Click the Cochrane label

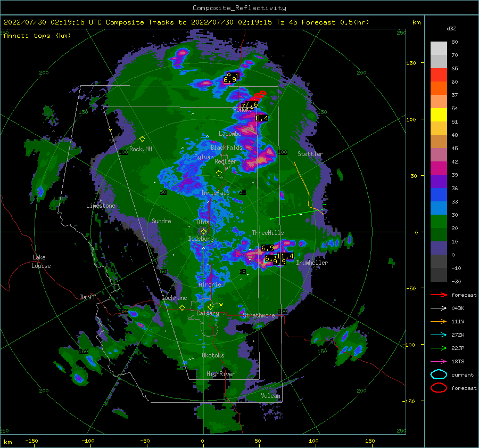pos(174,298)
